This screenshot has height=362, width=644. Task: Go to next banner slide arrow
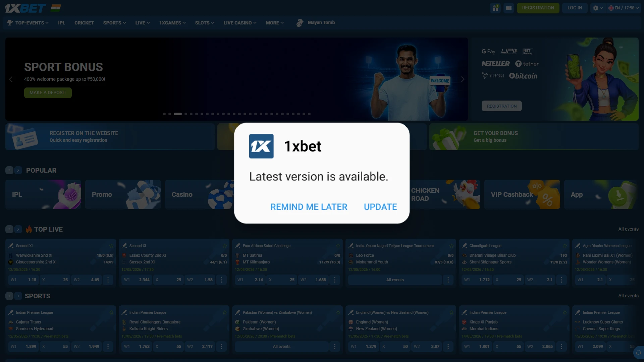(463, 79)
